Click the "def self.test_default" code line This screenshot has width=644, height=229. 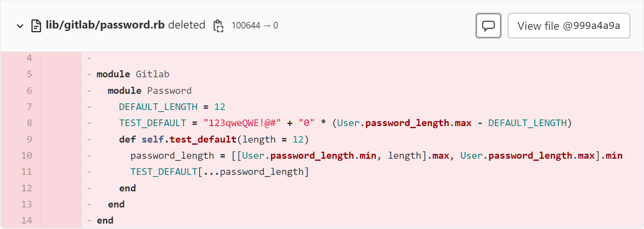214,139
